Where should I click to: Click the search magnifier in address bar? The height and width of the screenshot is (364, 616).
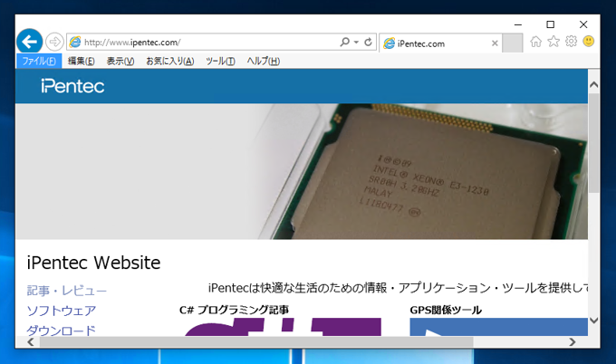coord(344,42)
